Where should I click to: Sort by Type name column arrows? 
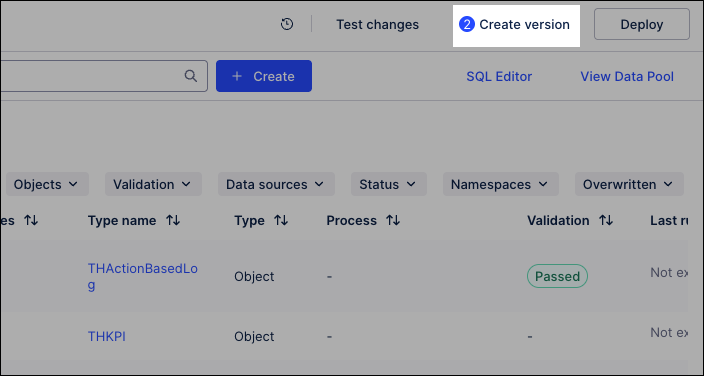[173, 221]
